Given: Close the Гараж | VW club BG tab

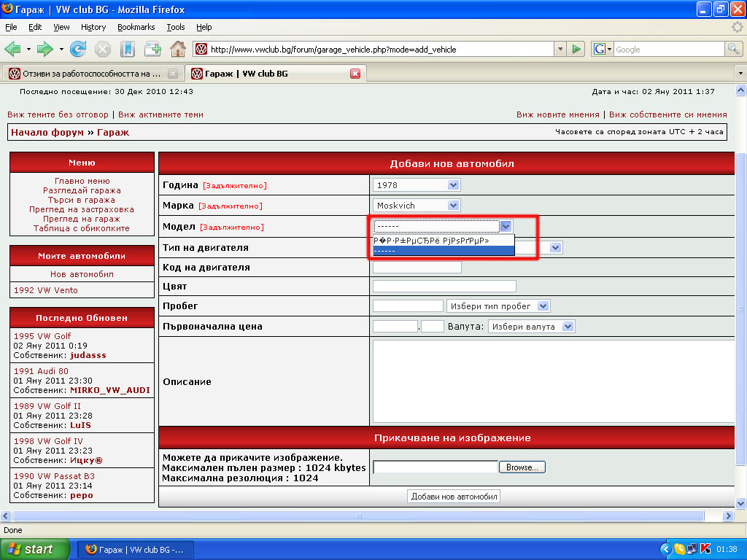Looking at the screenshot, I should [355, 74].
